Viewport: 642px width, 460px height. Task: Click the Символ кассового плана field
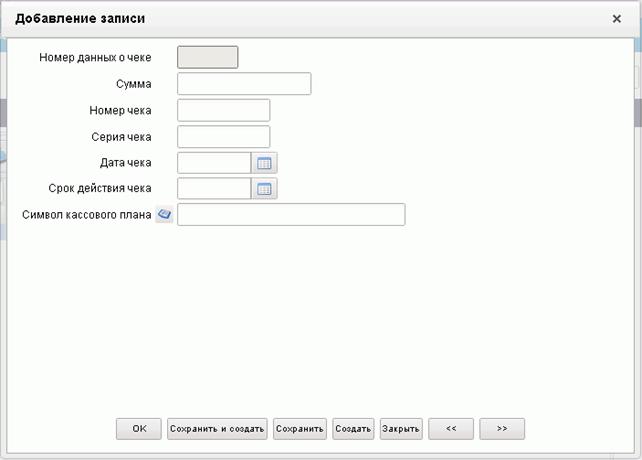click(291, 214)
